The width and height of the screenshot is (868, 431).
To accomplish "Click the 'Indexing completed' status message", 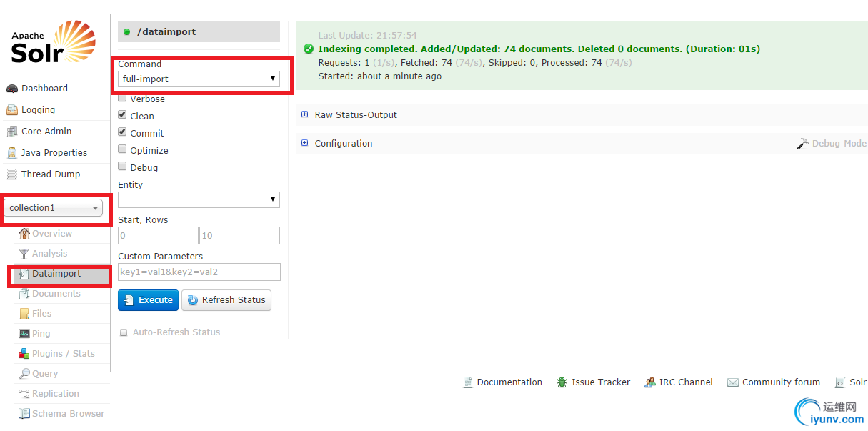I will click(539, 49).
